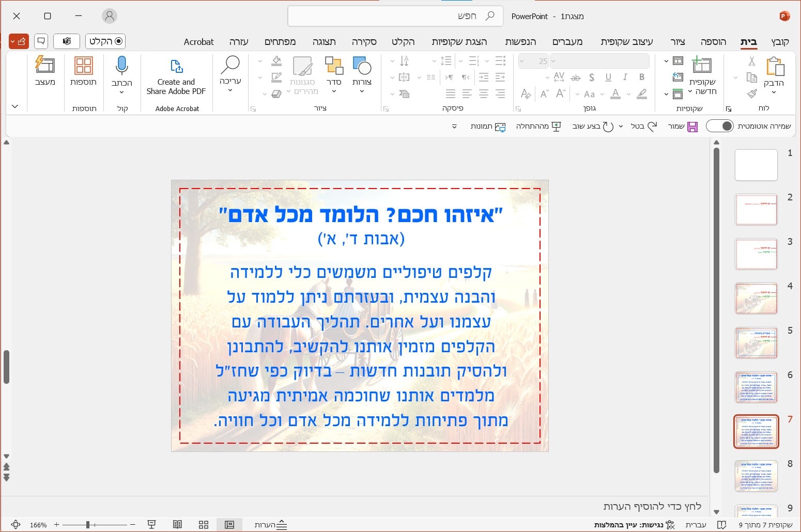Apply Italic formatting with I icon
This screenshot has width=801, height=532.
click(x=625, y=77)
